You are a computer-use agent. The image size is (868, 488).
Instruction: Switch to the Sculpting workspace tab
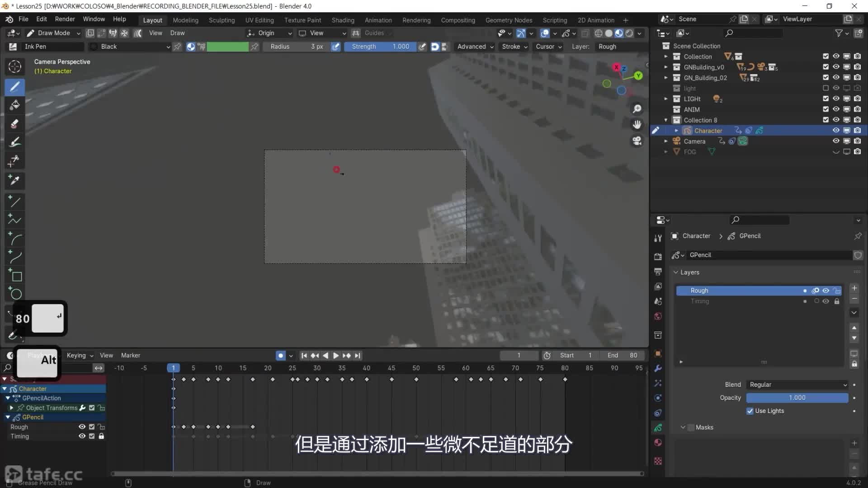(222, 20)
